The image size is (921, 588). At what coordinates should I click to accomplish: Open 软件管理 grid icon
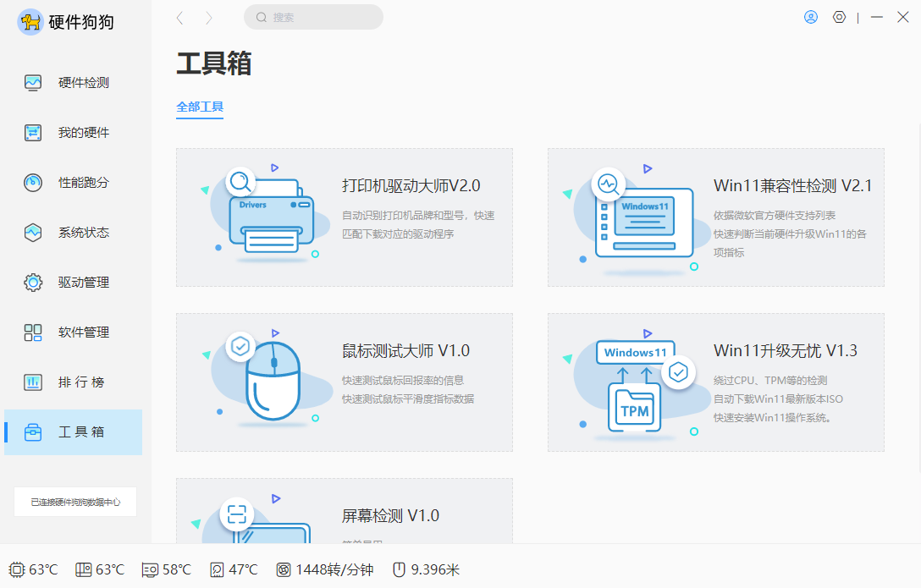33,332
